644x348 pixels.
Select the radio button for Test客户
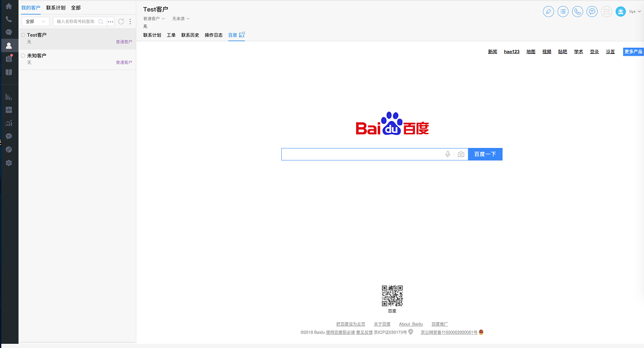click(23, 35)
